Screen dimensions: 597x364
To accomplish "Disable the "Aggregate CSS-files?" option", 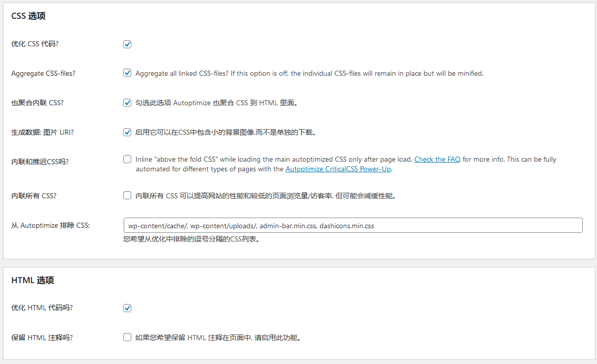I will [127, 73].
